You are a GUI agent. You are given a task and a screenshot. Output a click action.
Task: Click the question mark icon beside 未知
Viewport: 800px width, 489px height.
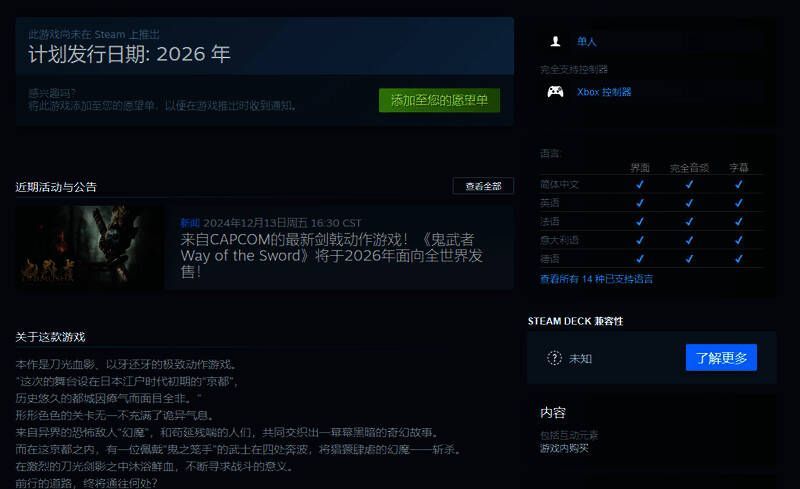click(555, 358)
